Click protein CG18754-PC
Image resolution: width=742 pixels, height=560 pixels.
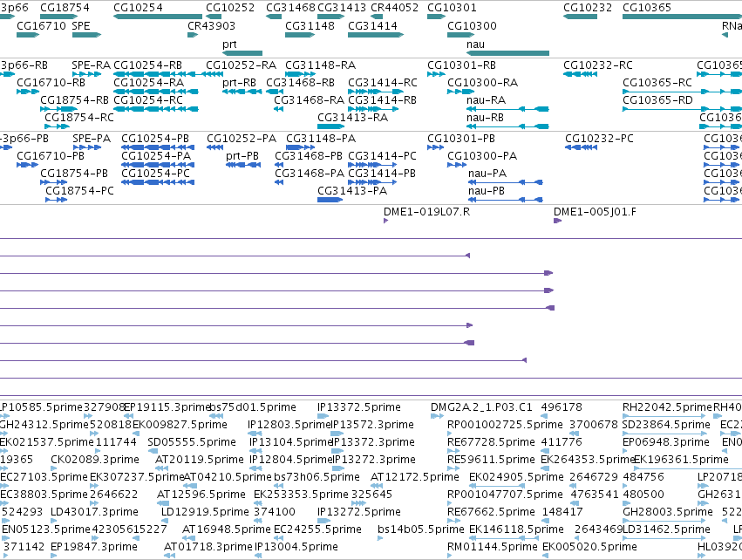[79, 191]
